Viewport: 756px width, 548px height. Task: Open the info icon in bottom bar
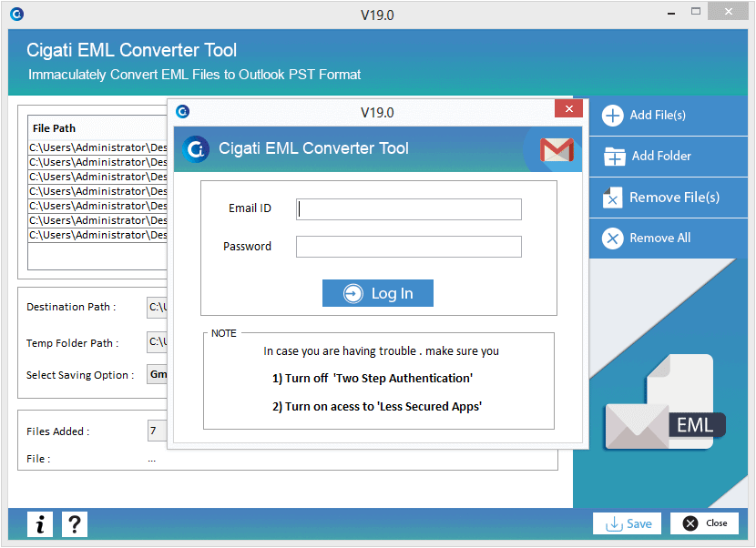pos(40,524)
